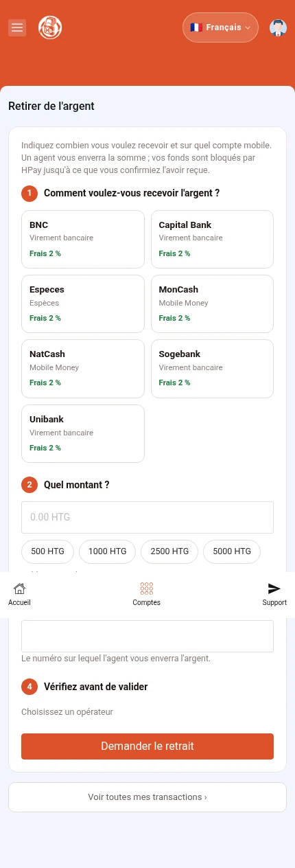
Task: Open the Comptes grid icon
Action: click(146, 589)
